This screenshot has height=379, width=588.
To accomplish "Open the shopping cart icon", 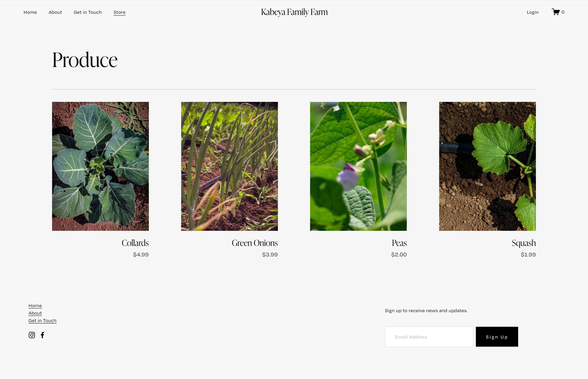I will click(556, 12).
